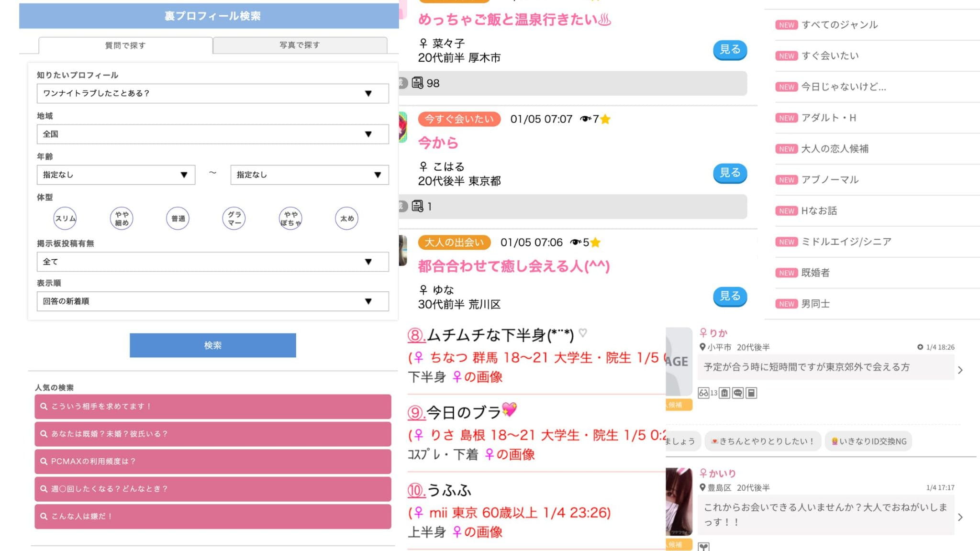Image resolution: width=980 pixels, height=551 pixels.
Task: Click the diary icon showing 98
Action: 418,83
